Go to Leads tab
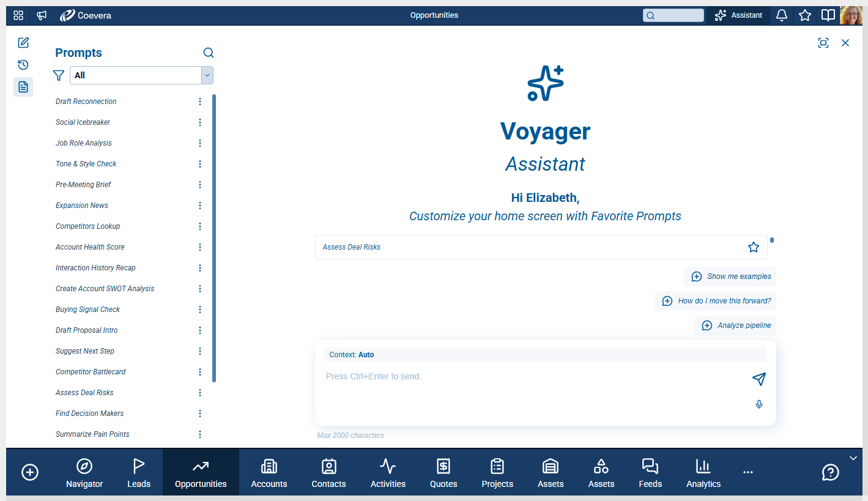Viewport: 868px width, 501px height. point(139,473)
